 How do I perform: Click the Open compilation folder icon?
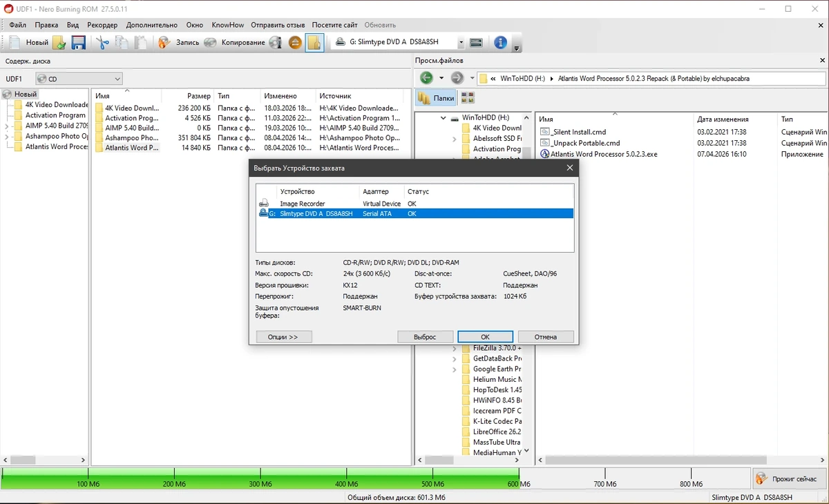[59, 43]
